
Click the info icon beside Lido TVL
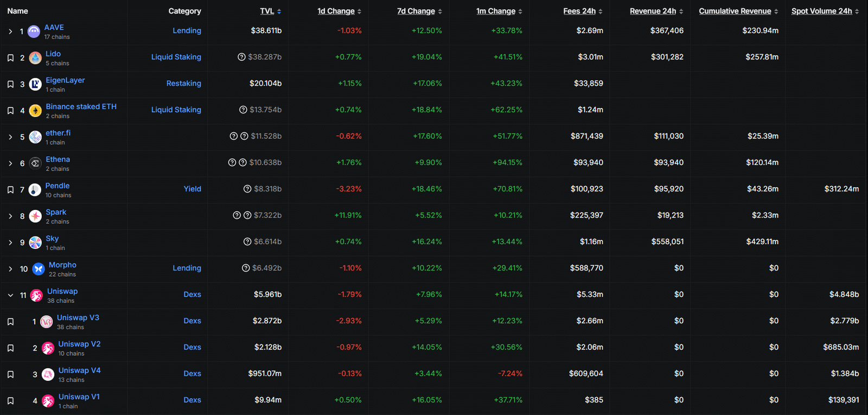[x=241, y=57]
